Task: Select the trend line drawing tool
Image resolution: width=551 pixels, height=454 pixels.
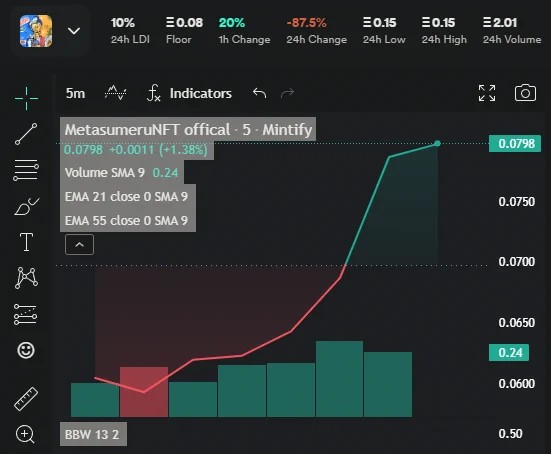Action: [x=26, y=134]
